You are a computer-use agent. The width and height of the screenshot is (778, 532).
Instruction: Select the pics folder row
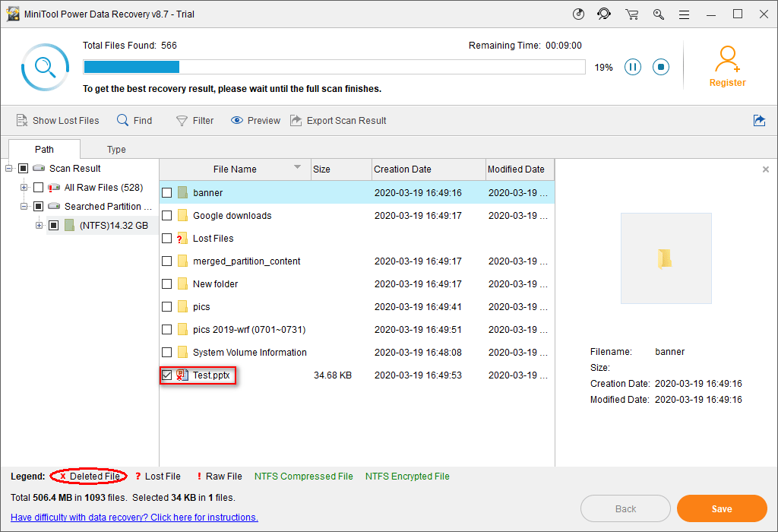click(x=357, y=307)
